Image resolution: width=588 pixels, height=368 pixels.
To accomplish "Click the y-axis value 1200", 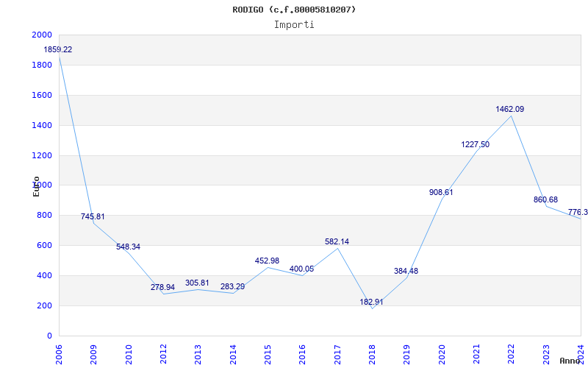I will coord(42,155).
